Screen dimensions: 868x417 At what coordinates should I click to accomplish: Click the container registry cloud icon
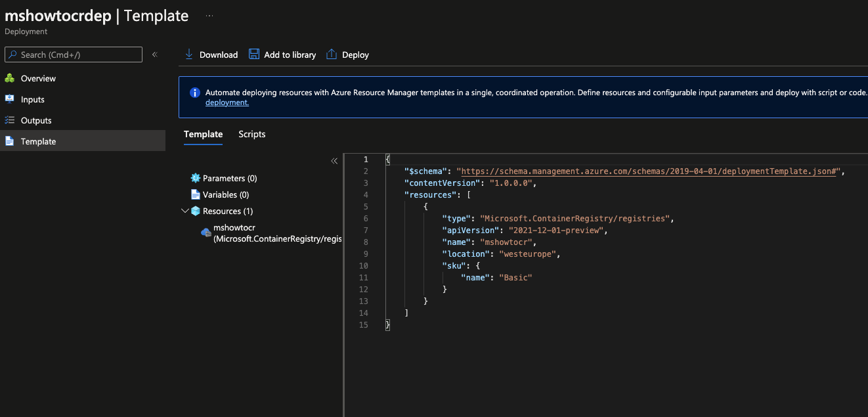click(x=206, y=232)
